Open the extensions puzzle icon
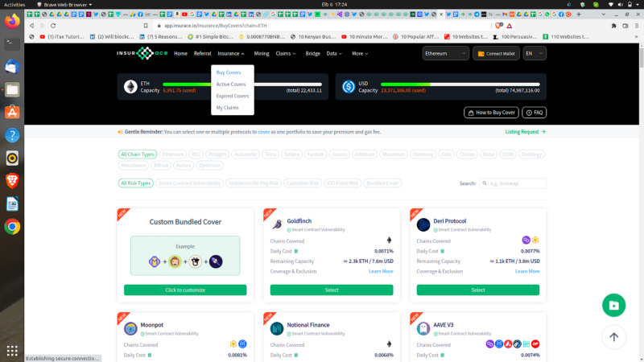The image size is (644, 362). point(613,26)
